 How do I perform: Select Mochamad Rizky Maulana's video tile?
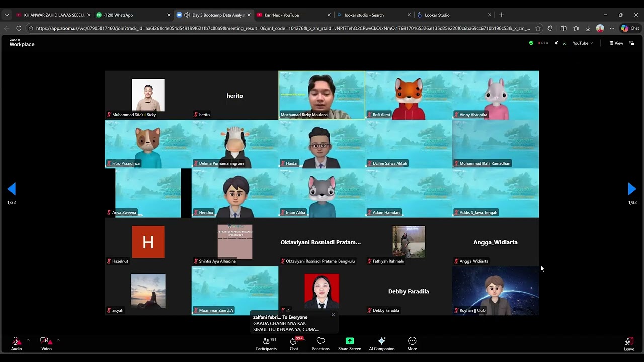pos(321,95)
